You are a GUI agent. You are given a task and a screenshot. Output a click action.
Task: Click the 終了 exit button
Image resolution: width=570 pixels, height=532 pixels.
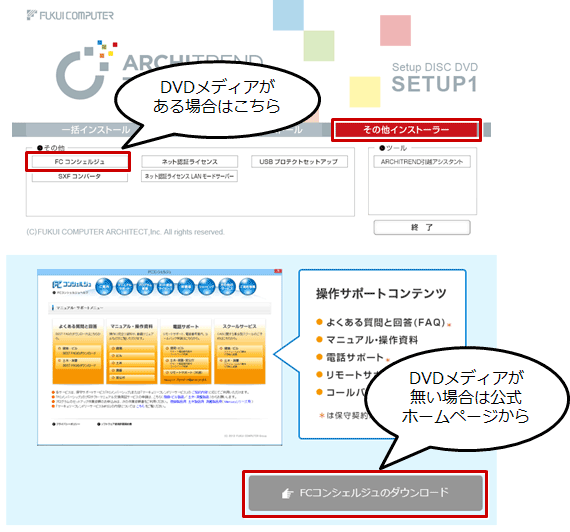click(x=422, y=228)
